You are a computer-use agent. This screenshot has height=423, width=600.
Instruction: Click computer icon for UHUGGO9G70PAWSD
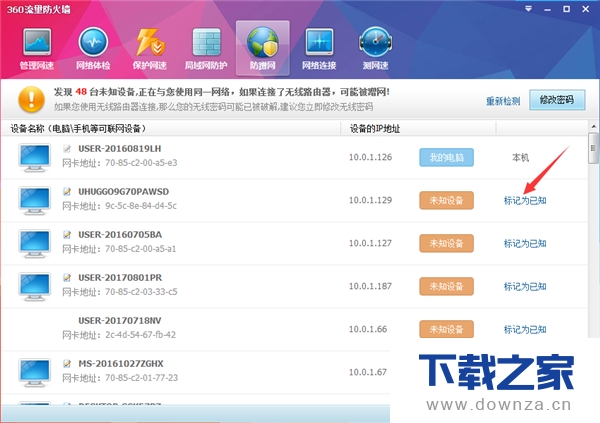coord(34,200)
